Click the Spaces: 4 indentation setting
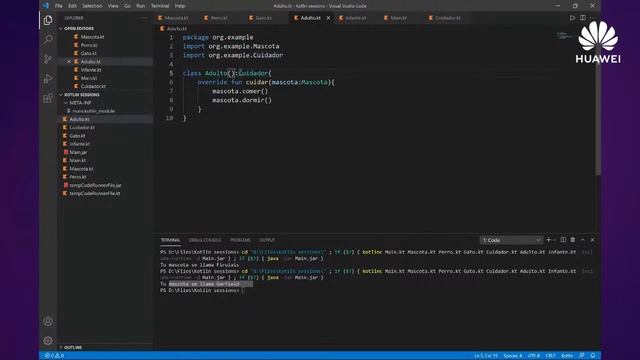 point(513,356)
